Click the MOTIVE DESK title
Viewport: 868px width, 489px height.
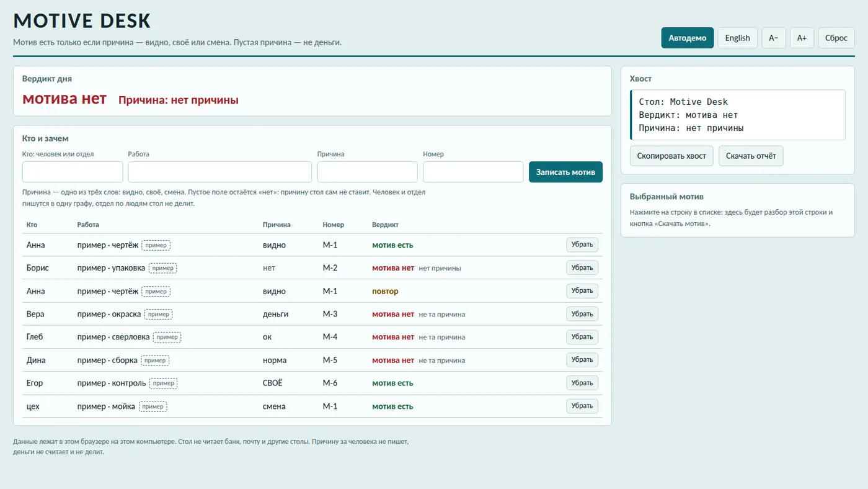(82, 21)
